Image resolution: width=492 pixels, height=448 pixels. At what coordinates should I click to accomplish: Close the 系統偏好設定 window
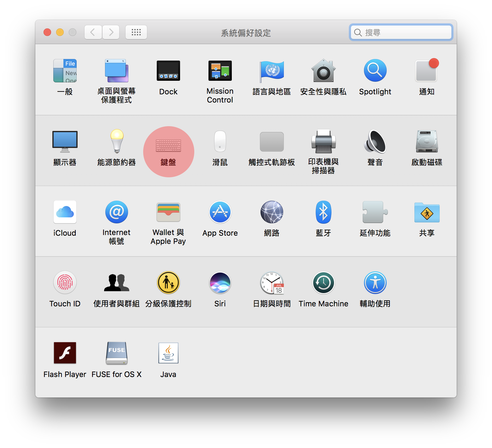point(47,32)
